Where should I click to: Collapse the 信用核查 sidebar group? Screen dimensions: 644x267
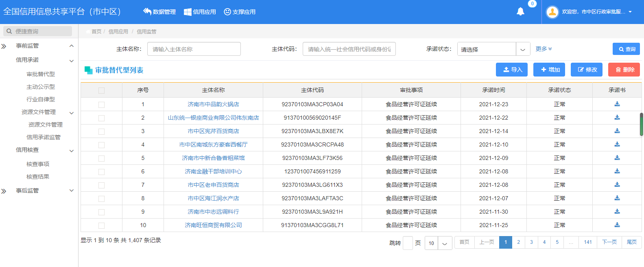72,151
